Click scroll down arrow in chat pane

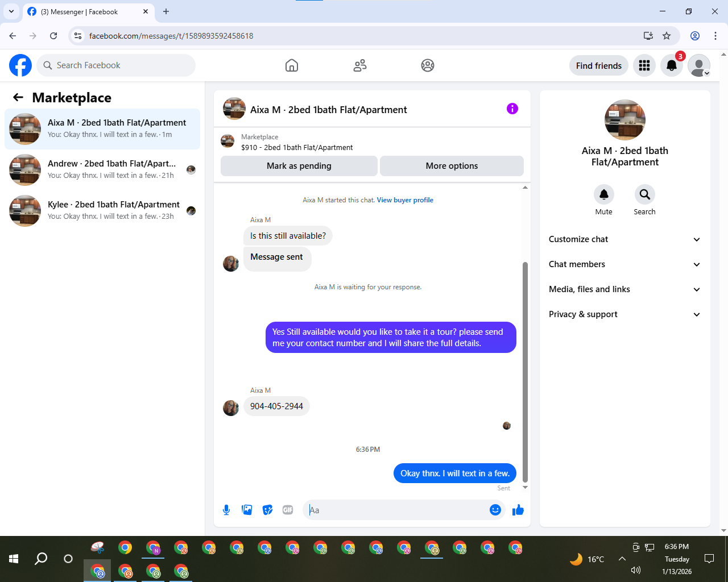525,488
